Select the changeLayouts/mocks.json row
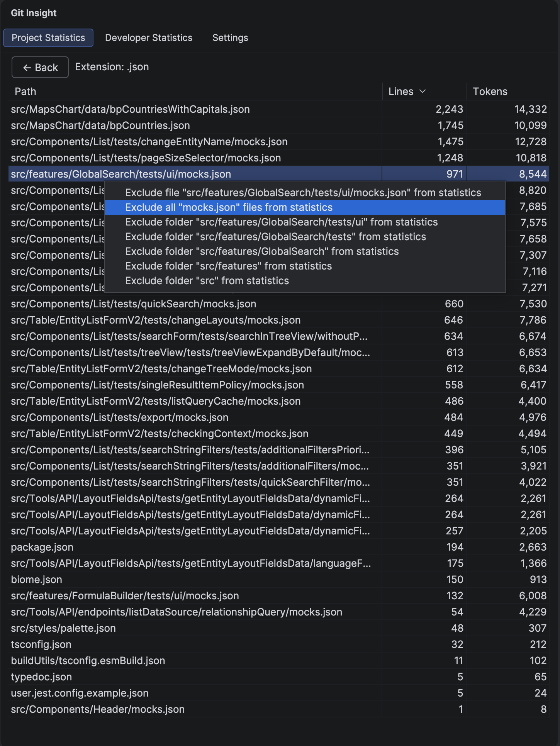The image size is (560, 746). [279, 320]
